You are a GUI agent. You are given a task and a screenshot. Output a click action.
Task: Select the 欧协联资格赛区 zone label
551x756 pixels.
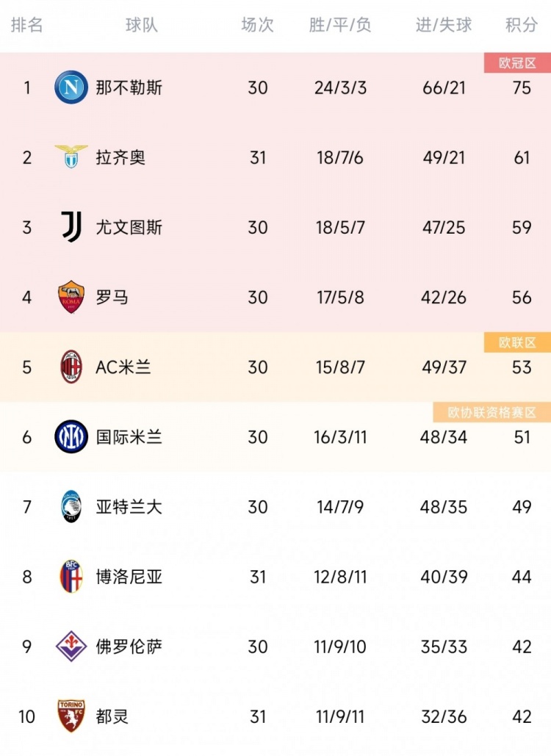(492, 412)
